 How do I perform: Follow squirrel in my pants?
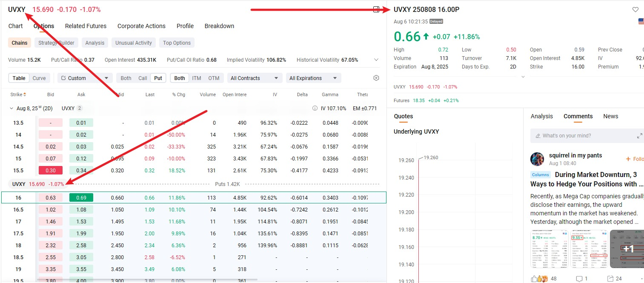635,159
